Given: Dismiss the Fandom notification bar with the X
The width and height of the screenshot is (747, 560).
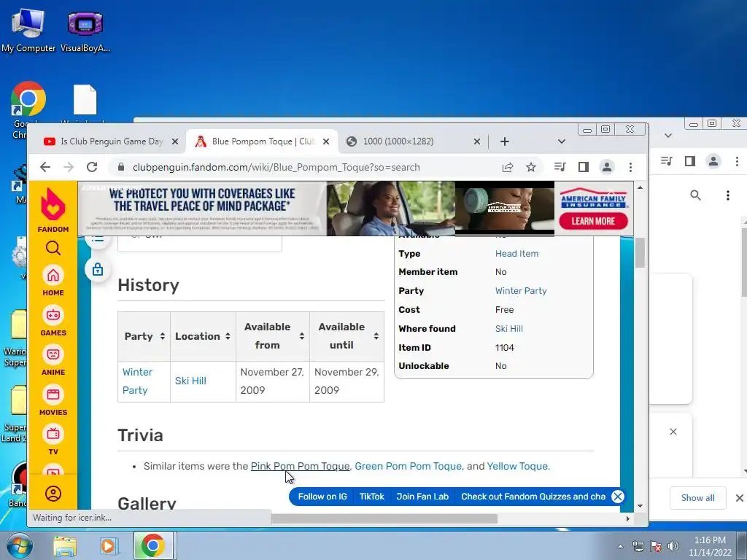Looking at the screenshot, I should tap(617, 497).
